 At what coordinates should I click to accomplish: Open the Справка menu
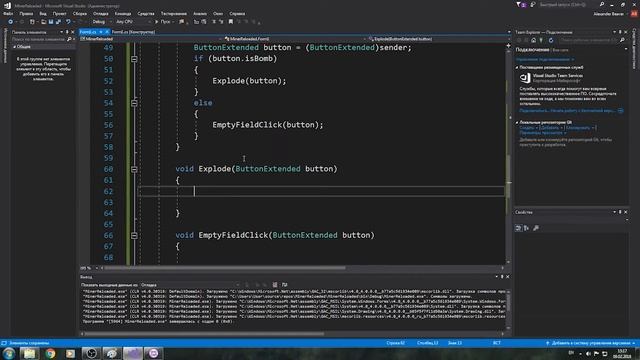(x=237, y=13)
